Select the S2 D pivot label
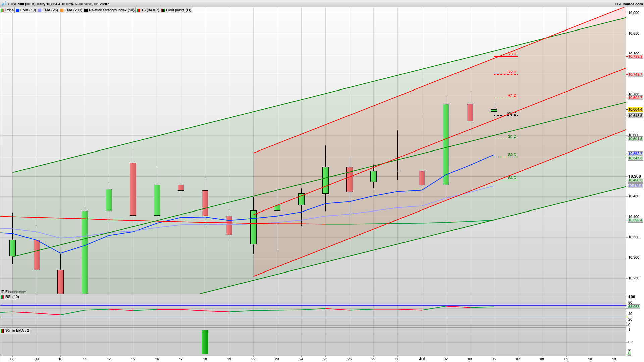 click(512, 155)
